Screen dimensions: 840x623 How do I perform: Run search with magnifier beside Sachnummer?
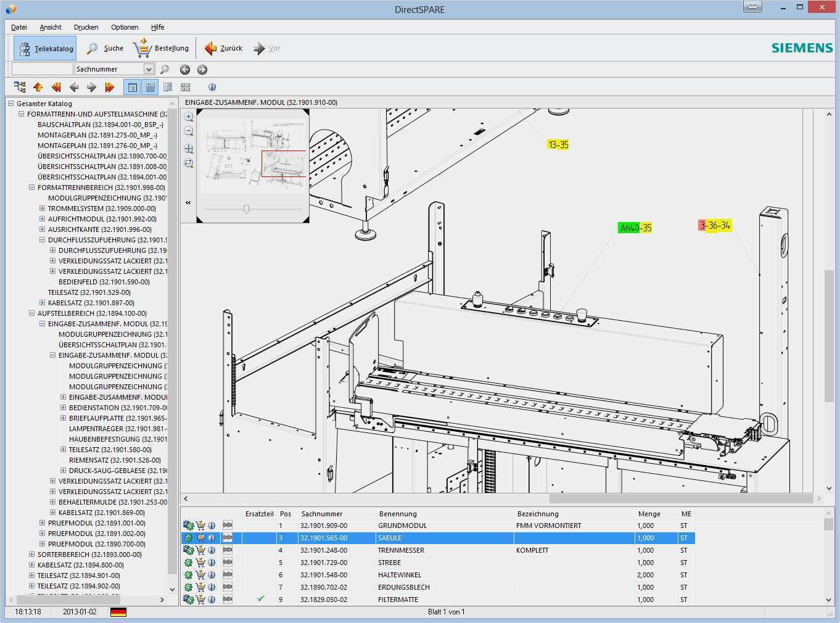tap(165, 69)
